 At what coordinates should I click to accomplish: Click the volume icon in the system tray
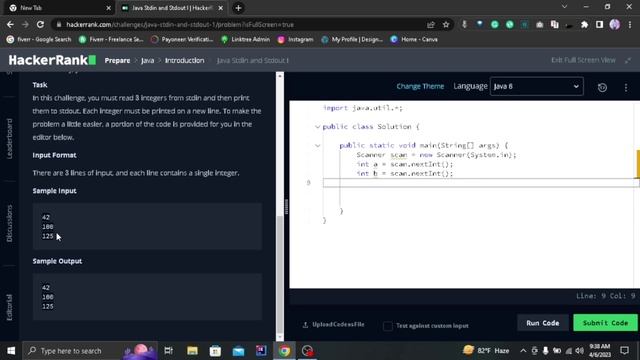(580, 351)
